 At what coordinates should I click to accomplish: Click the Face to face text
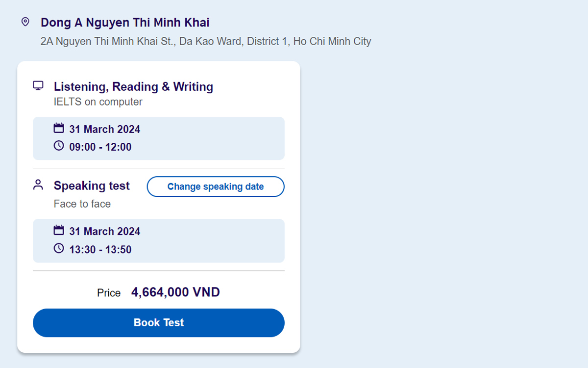(82, 204)
